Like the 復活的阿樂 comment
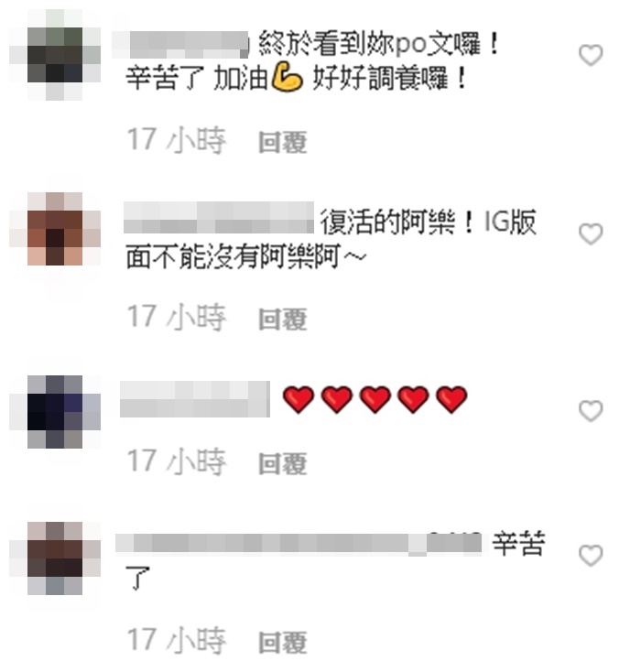The image size is (641, 672). [591, 234]
